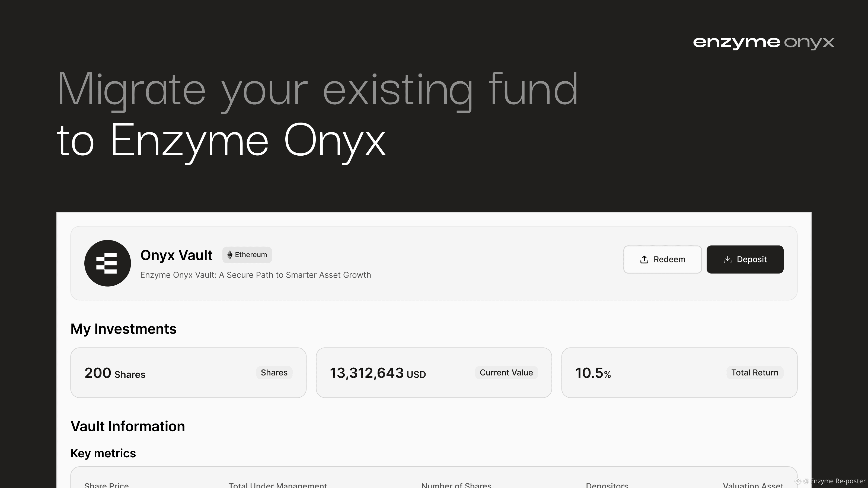Image resolution: width=868 pixels, height=488 pixels.
Task: Select the 10.5% return value
Action: click(593, 373)
